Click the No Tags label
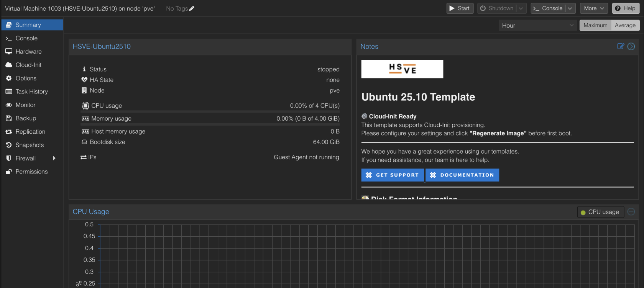This screenshot has width=644, height=288. coord(177,8)
